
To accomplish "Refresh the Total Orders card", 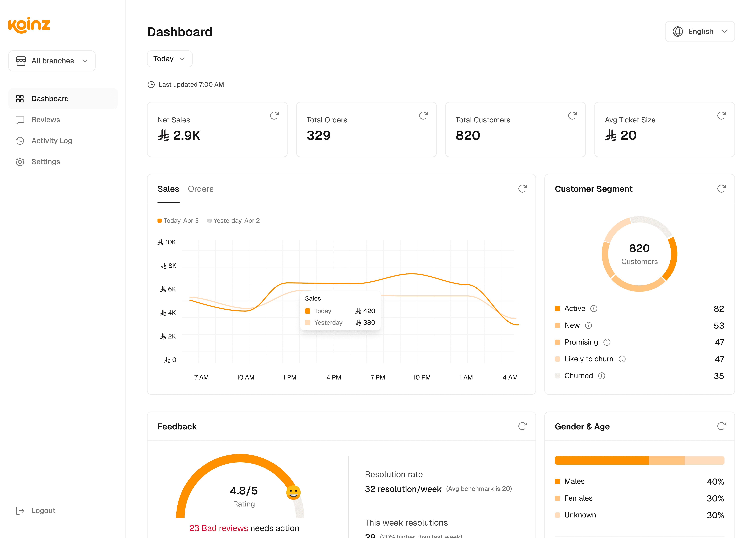I will 423,116.
